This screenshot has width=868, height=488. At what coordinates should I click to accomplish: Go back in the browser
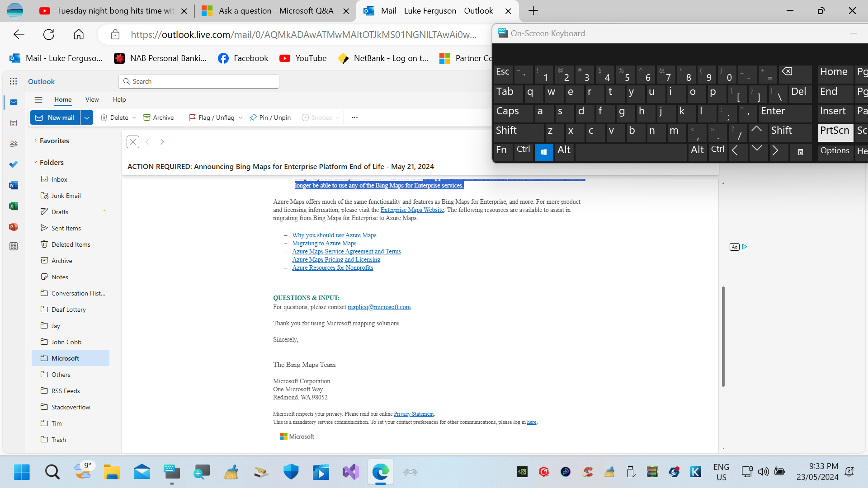[x=19, y=34]
